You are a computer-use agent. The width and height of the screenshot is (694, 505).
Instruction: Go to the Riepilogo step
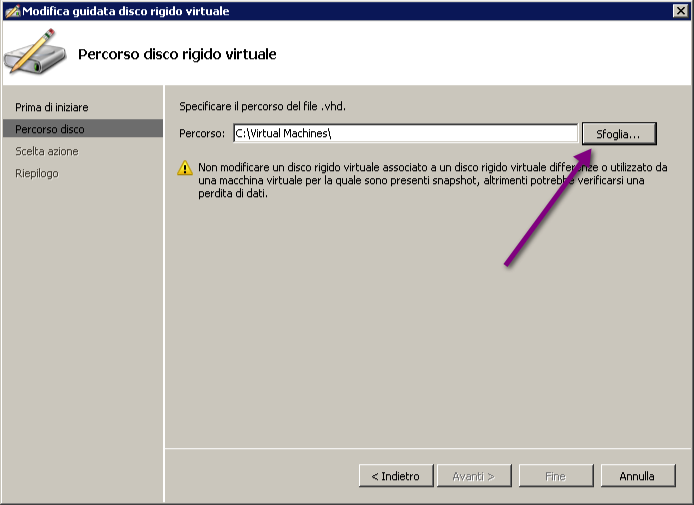(37, 173)
